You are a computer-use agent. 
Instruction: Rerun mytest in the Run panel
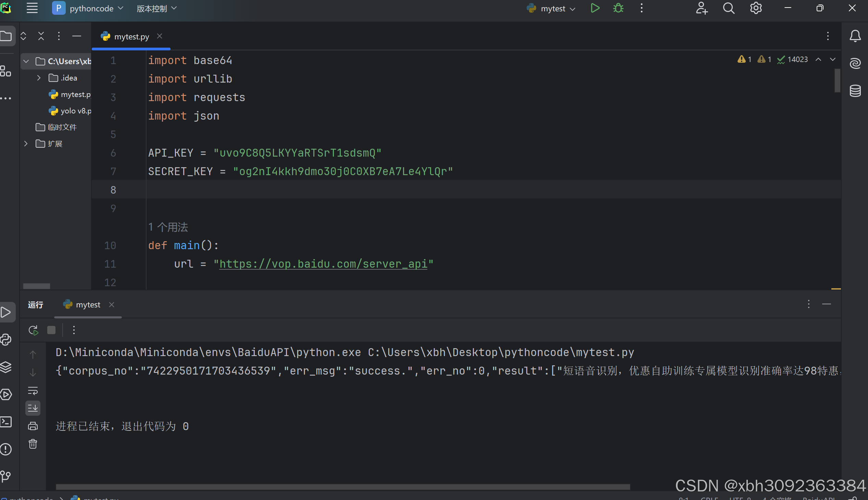[33, 330]
